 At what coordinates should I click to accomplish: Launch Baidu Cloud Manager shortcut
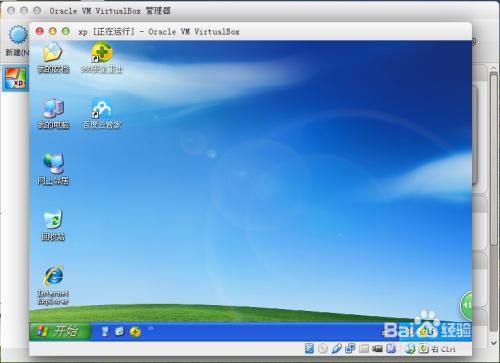click(x=102, y=113)
